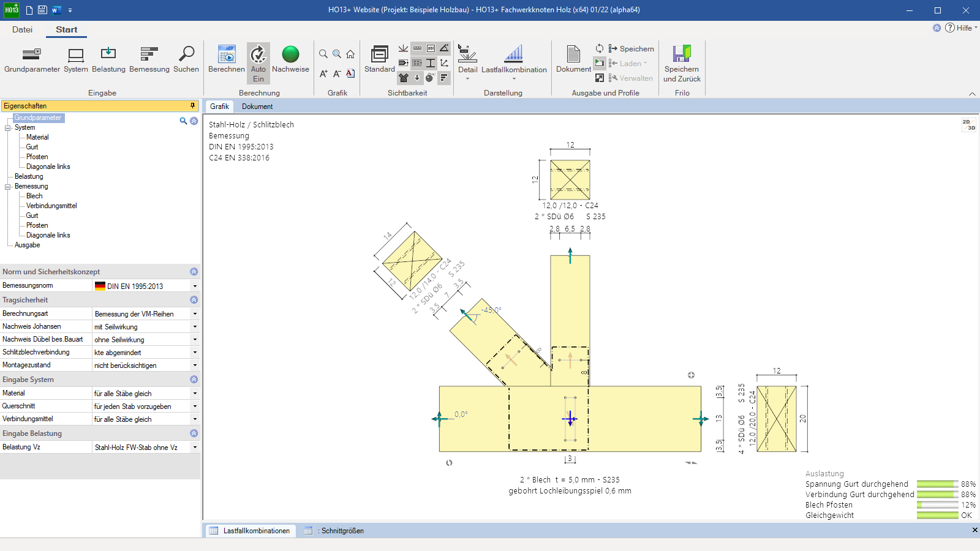Select Diagonale links under System

[x=48, y=167]
